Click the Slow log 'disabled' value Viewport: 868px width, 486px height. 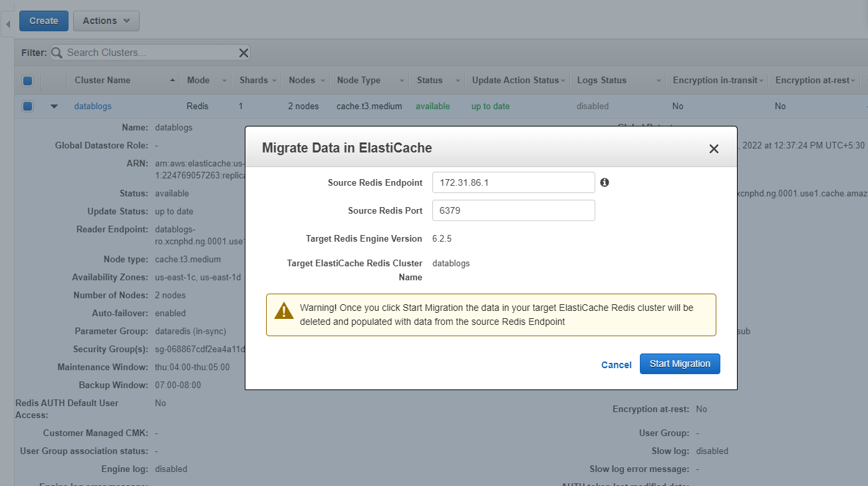[x=712, y=451]
